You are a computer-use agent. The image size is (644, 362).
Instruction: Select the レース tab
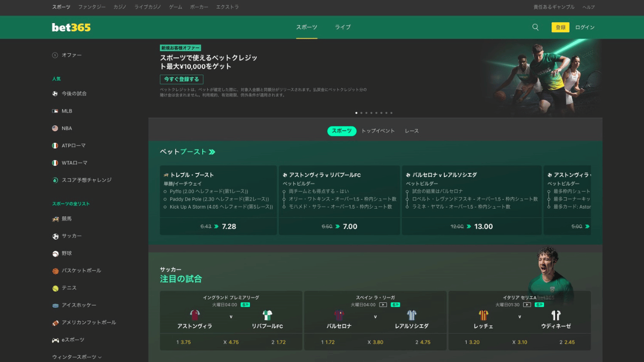(x=412, y=131)
